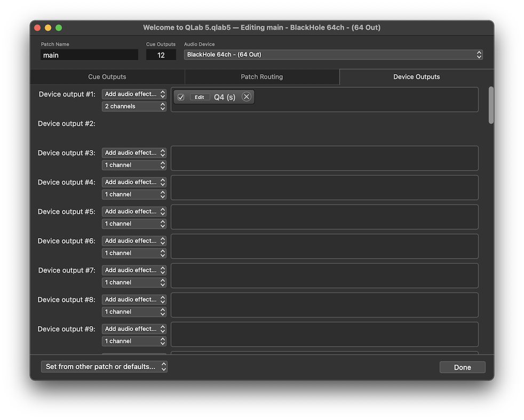Viewport: 524px width, 420px height.
Task: Open Add audio effect dropdown for Device output #3
Action: [x=133, y=152]
